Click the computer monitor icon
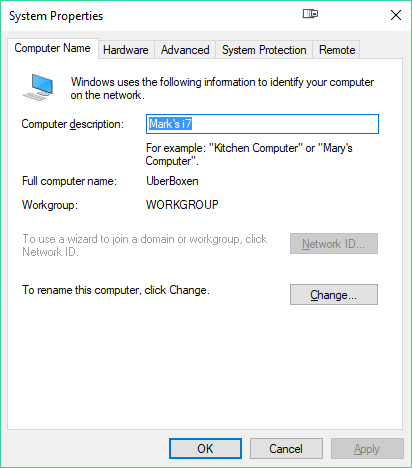The image size is (412, 468). (x=38, y=87)
